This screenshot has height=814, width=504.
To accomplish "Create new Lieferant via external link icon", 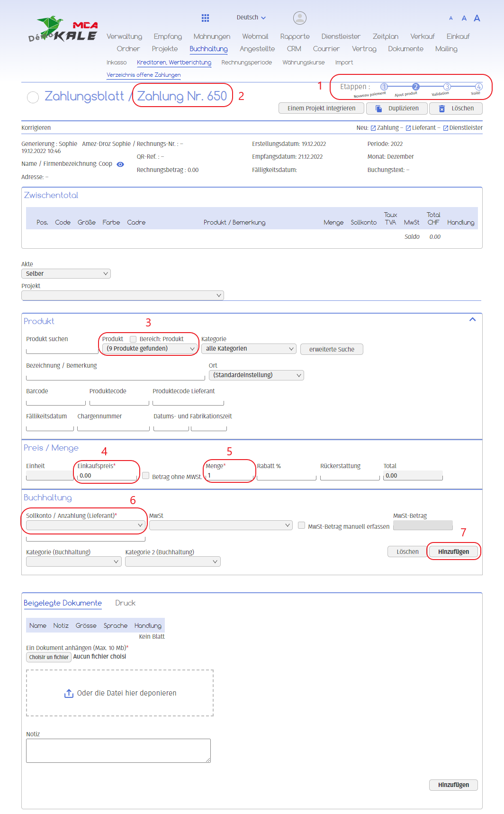I will coord(408,128).
